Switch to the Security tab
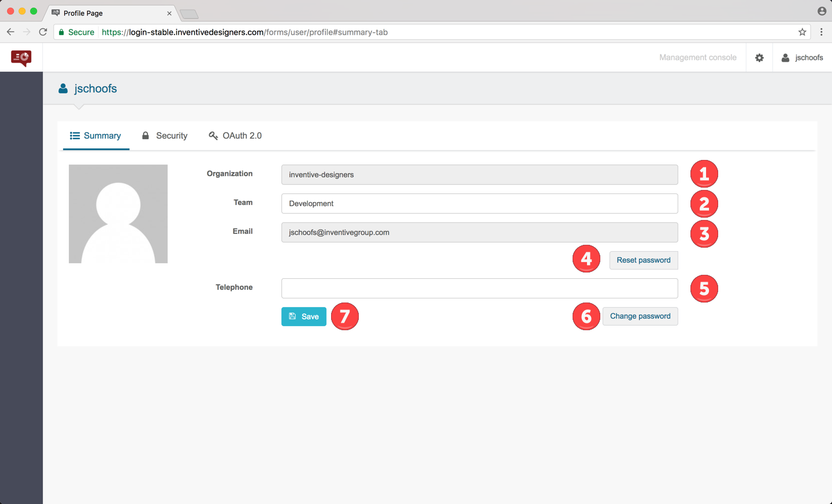Image resolution: width=832 pixels, height=504 pixels. [165, 136]
